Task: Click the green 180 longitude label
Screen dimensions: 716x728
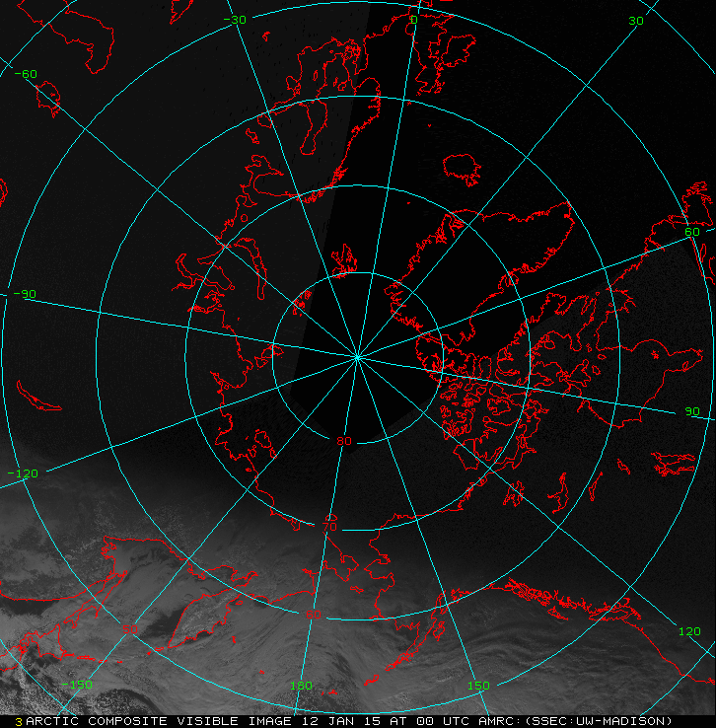Action: [x=301, y=686]
